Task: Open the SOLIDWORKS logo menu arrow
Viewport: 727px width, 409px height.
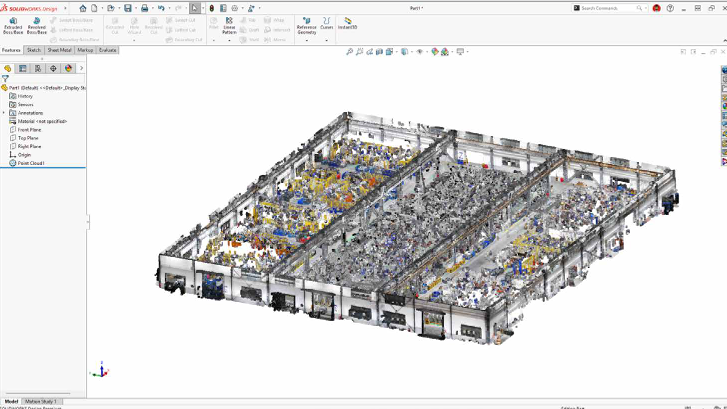Action: click(x=65, y=8)
